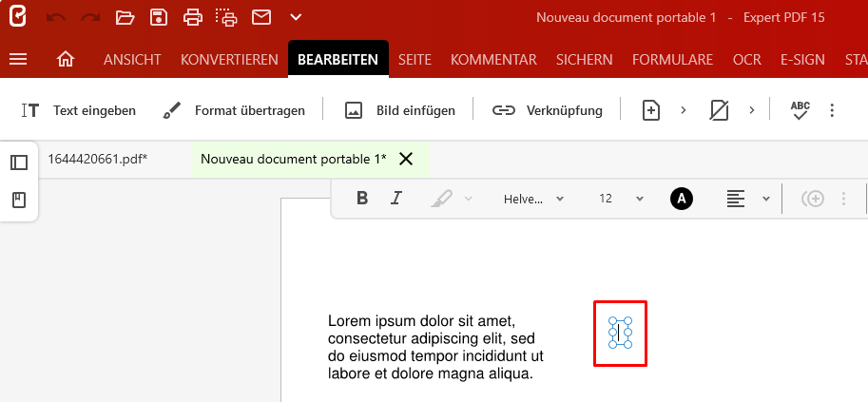
Task: Save the document with disk icon
Action: click(159, 18)
